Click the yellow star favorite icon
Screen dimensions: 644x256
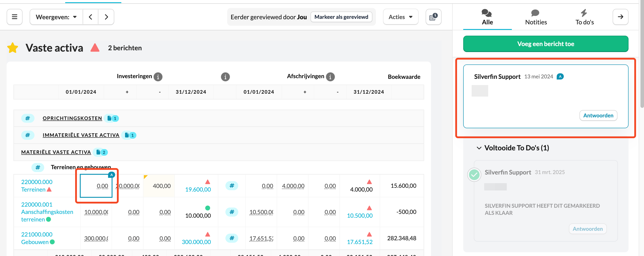tap(13, 48)
